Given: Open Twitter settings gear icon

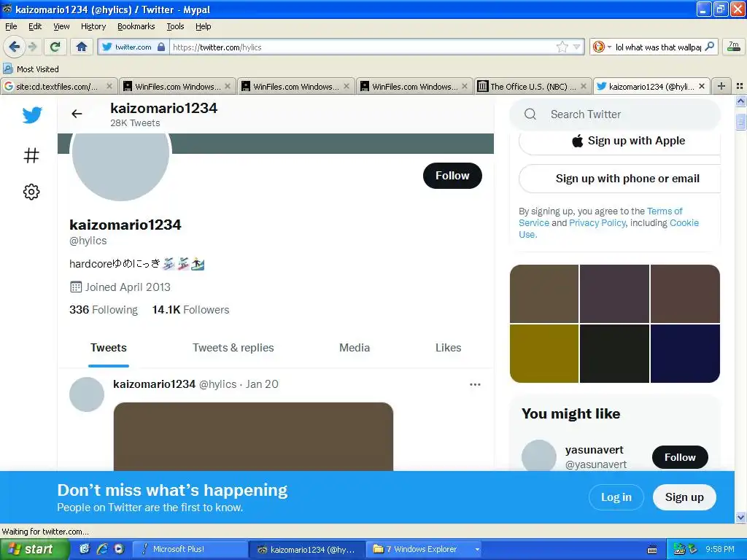Looking at the screenshot, I should 31,192.
